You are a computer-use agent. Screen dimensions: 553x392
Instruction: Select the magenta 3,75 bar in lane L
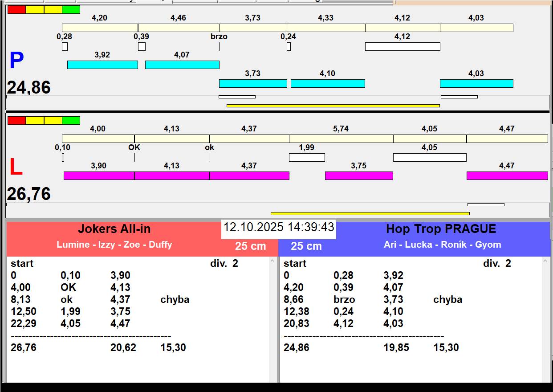359,176
